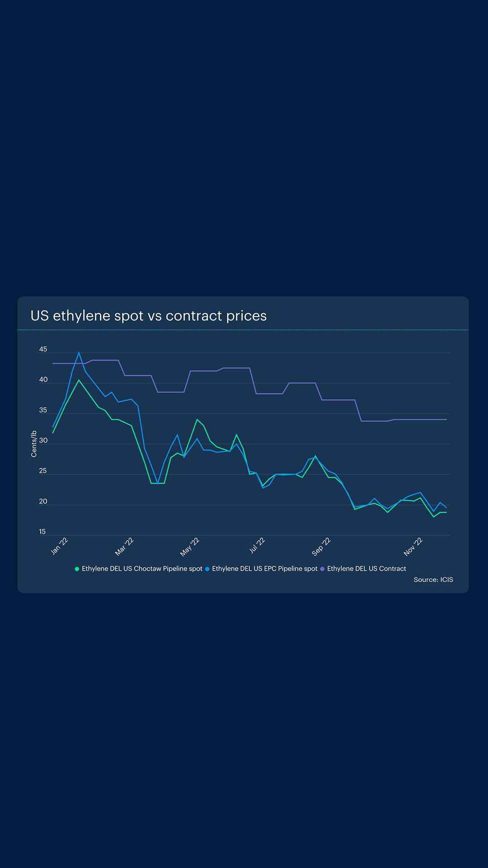Click the purple US Contract legend dot

[322, 569]
